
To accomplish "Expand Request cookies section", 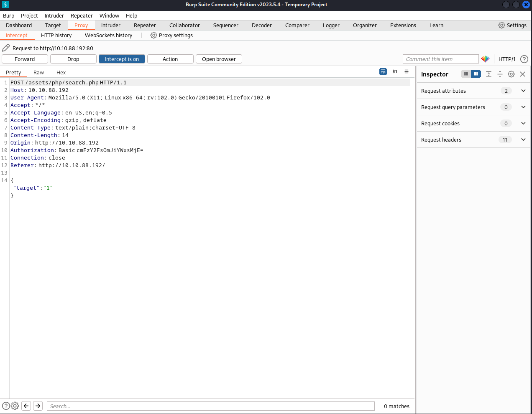I will (523, 123).
